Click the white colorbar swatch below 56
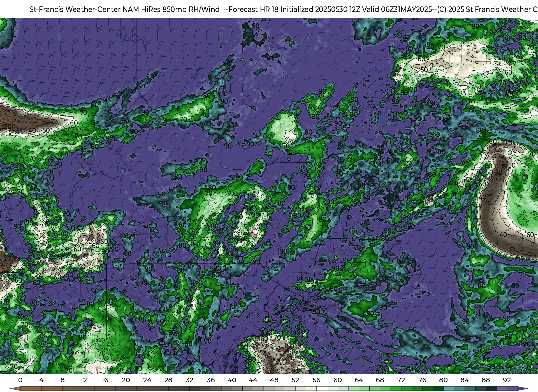 (x=322, y=389)
